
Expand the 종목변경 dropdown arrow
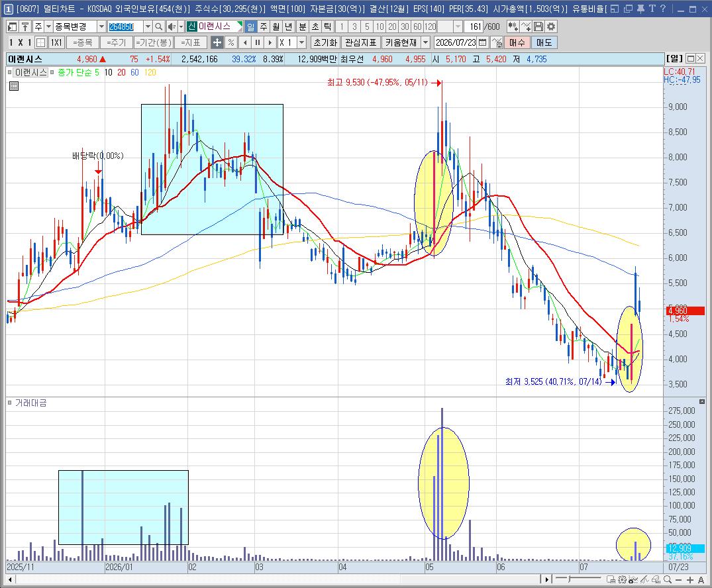[x=101, y=26]
